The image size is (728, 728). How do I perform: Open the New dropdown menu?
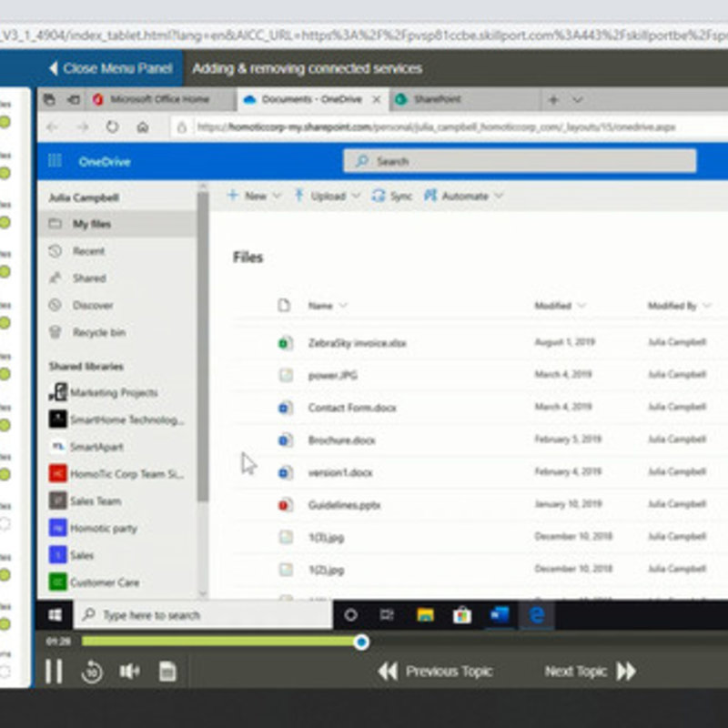pos(255,196)
